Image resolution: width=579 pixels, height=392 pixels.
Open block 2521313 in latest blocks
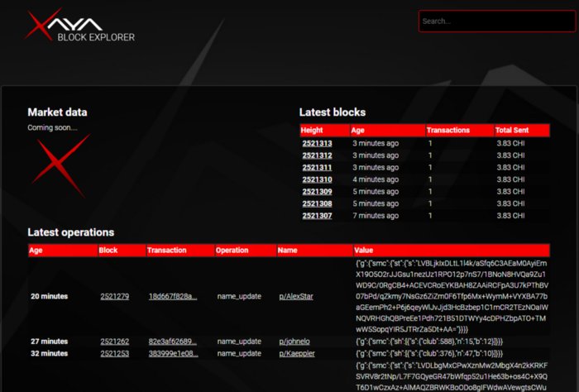(x=317, y=143)
